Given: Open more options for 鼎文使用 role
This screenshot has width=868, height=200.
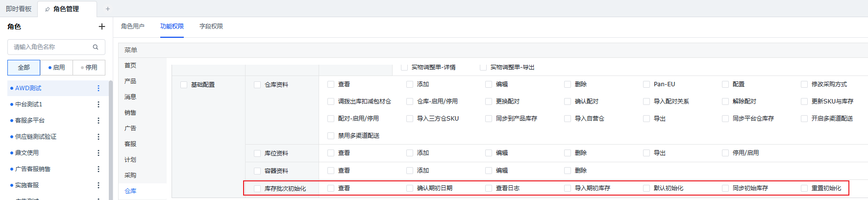Looking at the screenshot, I should pyautogui.click(x=99, y=153).
